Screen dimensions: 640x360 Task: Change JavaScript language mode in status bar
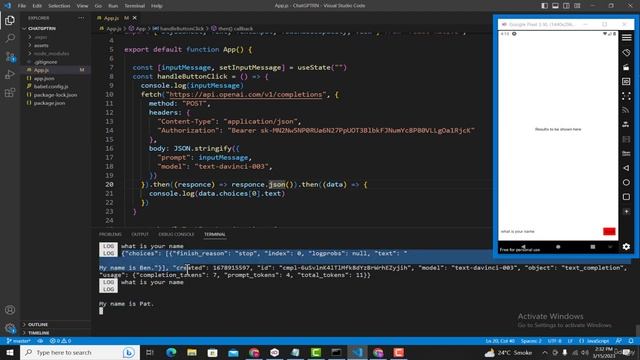coord(594,341)
